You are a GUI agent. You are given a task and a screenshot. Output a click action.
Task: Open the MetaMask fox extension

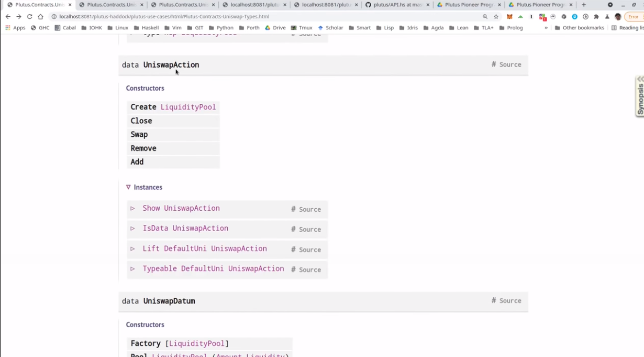point(509,17)
